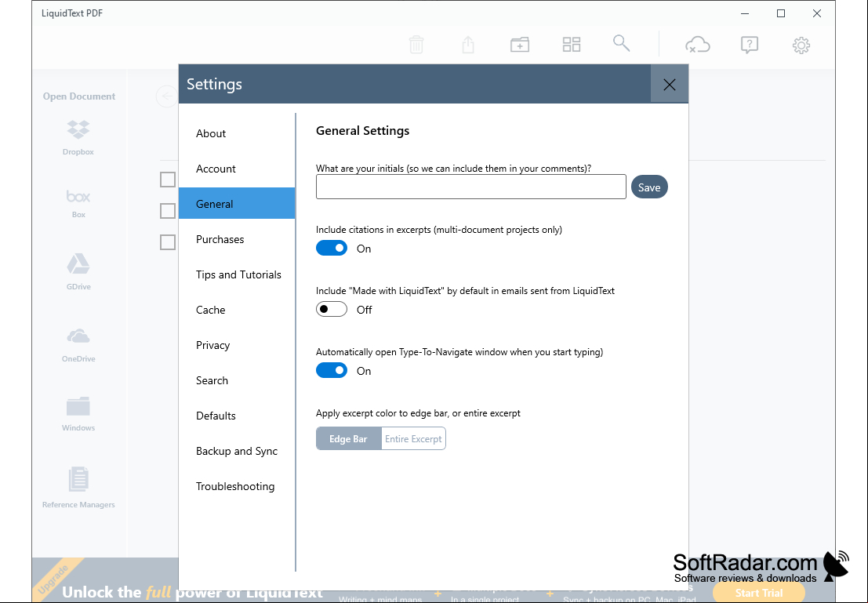
Task: Disable Type-To-Navigate auto open toggle
Action: tap(332, 370)
